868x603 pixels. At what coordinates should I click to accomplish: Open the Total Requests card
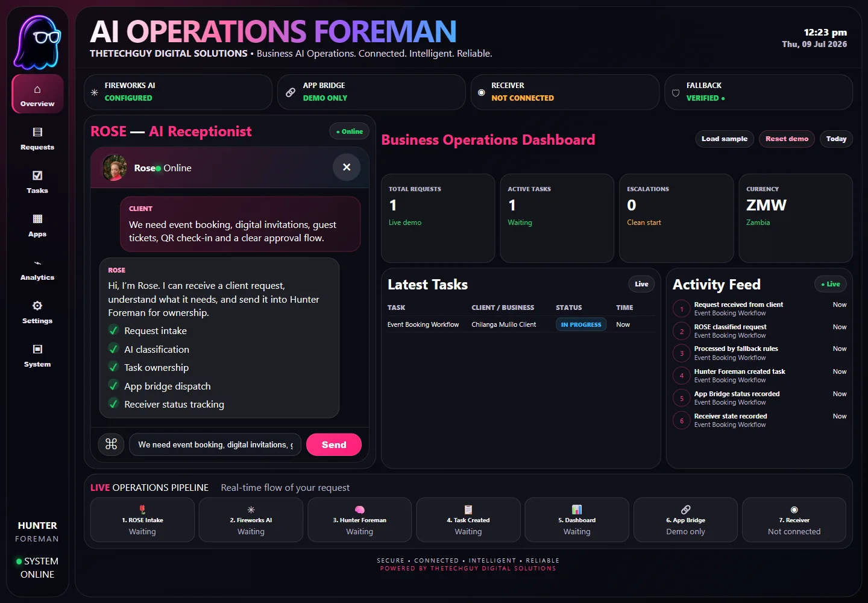click(x=438, y=218)
